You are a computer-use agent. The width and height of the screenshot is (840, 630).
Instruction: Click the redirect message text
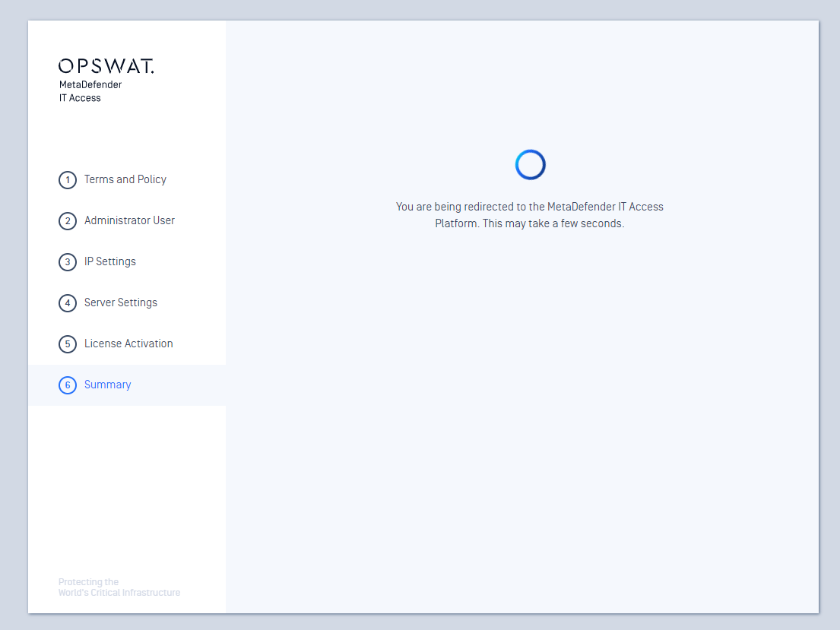tap(530, 215)
